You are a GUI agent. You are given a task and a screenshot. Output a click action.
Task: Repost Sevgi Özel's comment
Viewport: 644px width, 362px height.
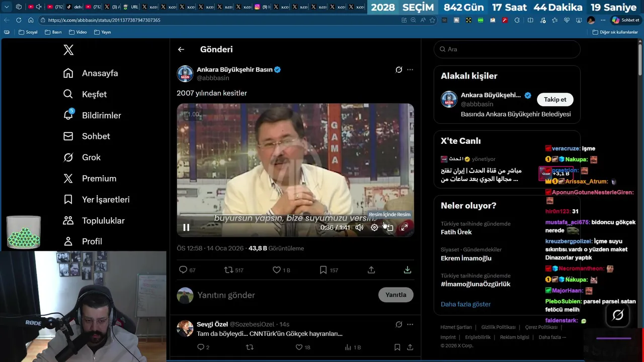[x=250, y=347]
